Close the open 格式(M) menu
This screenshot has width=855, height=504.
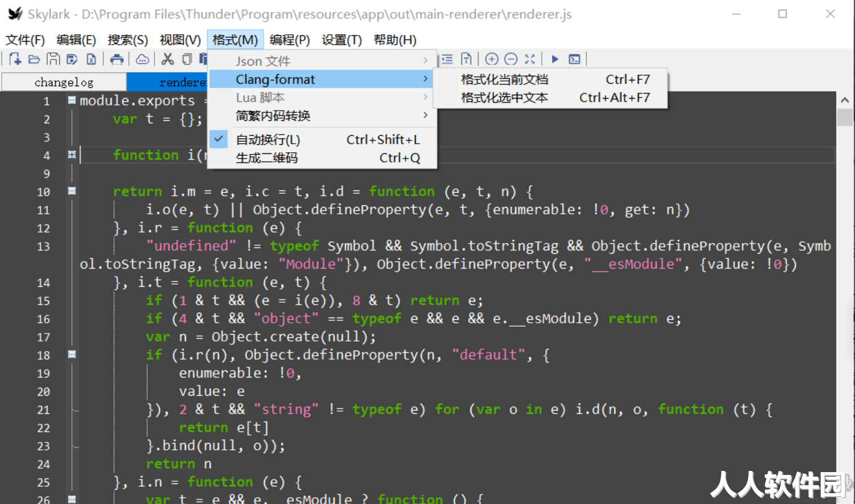coord(235,40)
